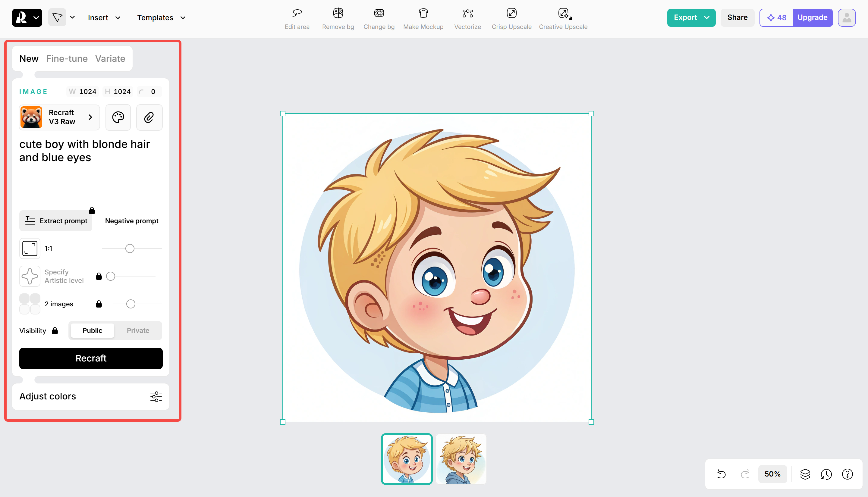
Task: Select the Edit area tool
Action: click(x=297, y=18)
